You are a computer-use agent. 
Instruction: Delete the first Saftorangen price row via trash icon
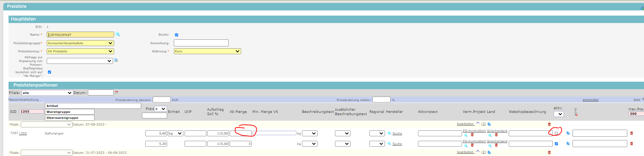pyautogui.click(x=631, y=133)
